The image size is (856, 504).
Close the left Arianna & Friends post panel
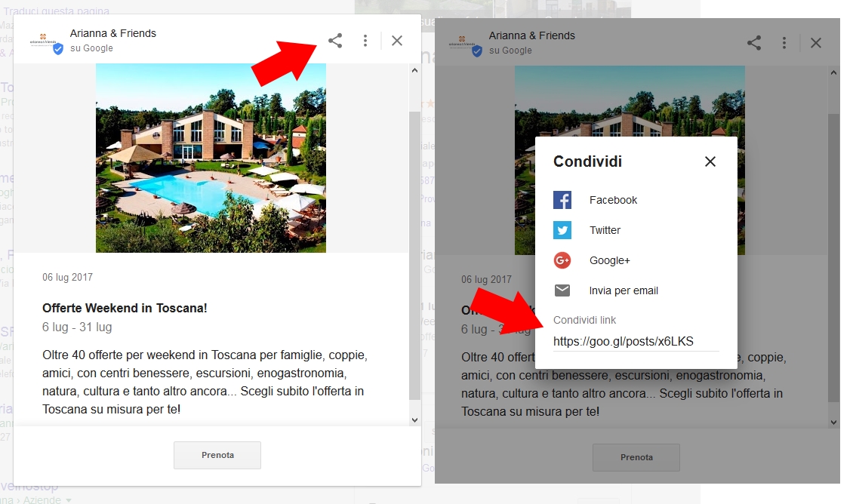pyautogui.click(x=397, y=40)
